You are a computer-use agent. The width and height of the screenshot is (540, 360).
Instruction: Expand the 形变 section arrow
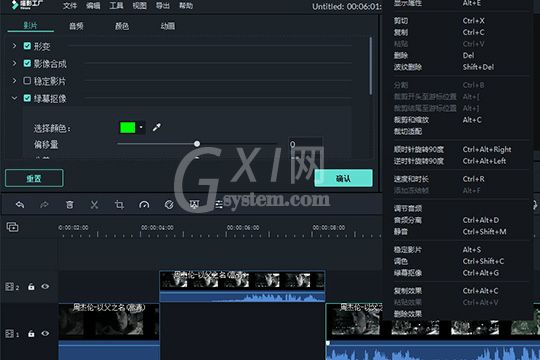tap(14, 46)
